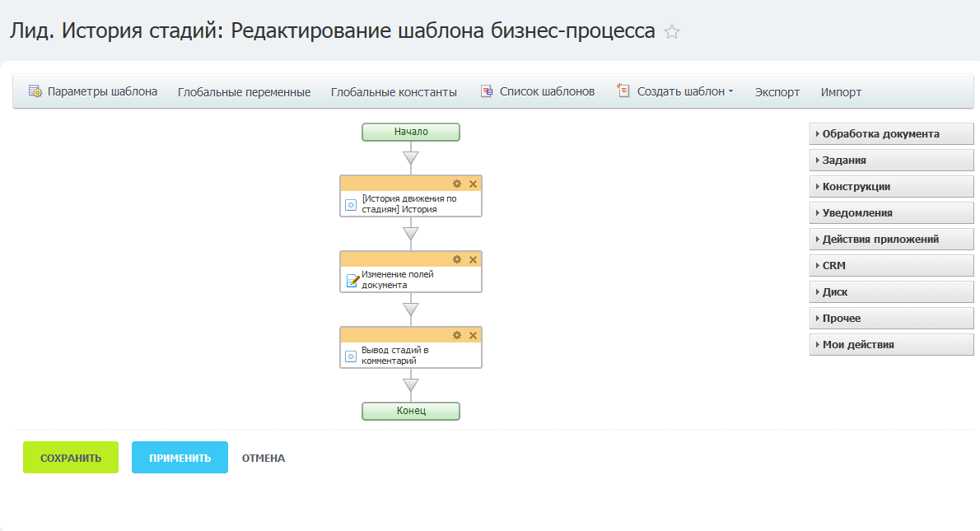Viewport: 980px width, 531px height.
Task: Click the Параметры шаблона gear-list icon
Action: click(35, 91)
